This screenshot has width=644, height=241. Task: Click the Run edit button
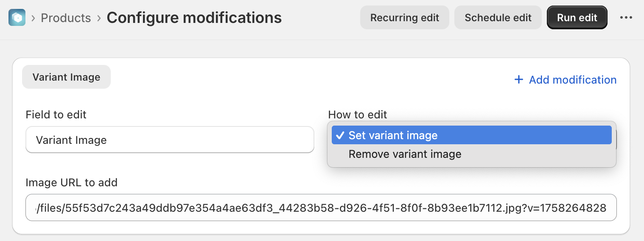coord(577,18)
